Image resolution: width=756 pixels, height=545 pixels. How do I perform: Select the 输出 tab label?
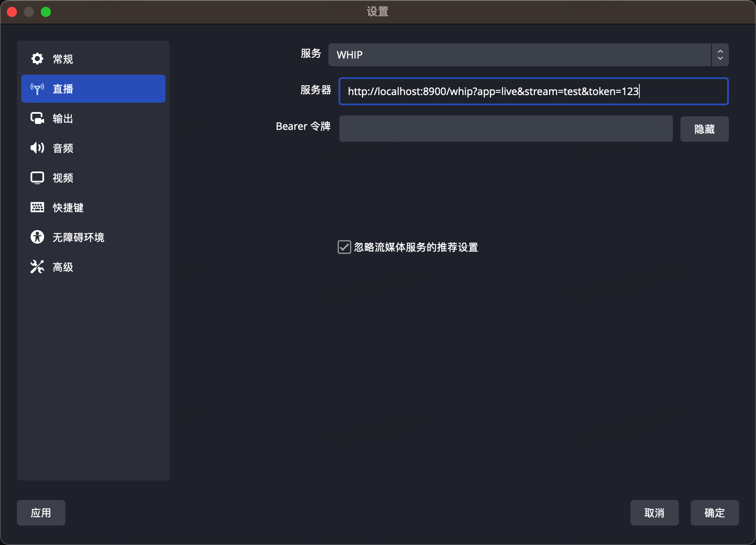[63, 118]
